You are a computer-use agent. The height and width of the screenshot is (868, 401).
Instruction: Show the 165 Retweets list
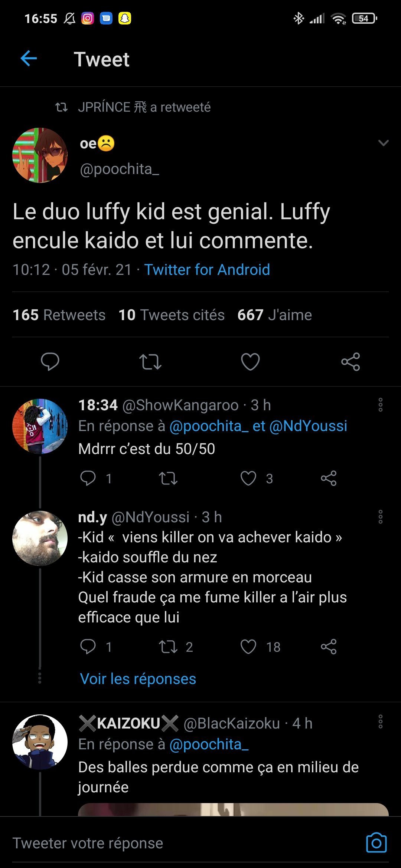pyautogui.click(x=59, y=315)
